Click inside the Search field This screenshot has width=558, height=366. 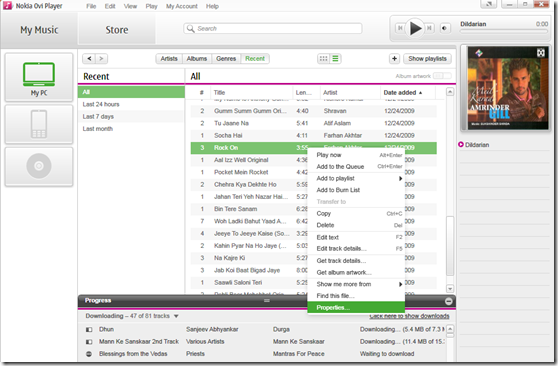pos(273,28)
